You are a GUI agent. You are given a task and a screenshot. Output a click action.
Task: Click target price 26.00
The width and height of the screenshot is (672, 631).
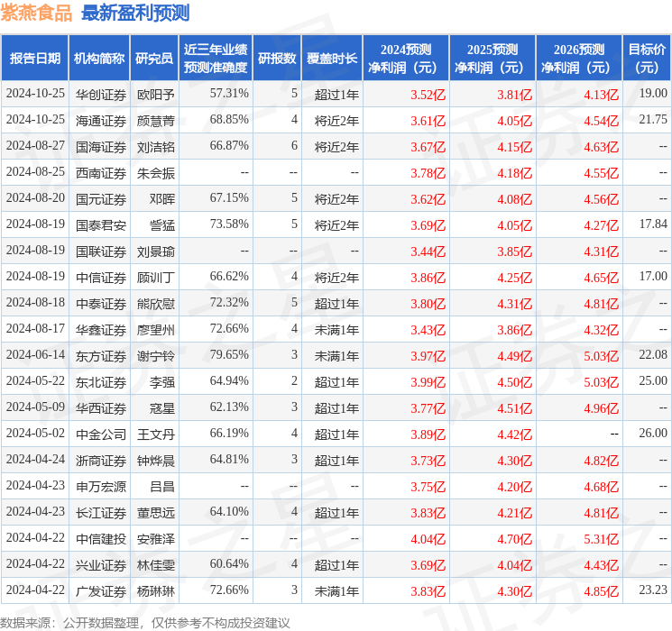point(653,433)
